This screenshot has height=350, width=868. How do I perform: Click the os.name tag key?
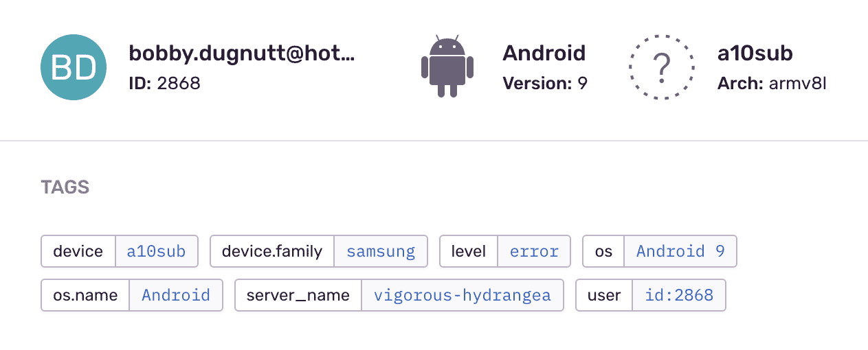coord(85,295)
